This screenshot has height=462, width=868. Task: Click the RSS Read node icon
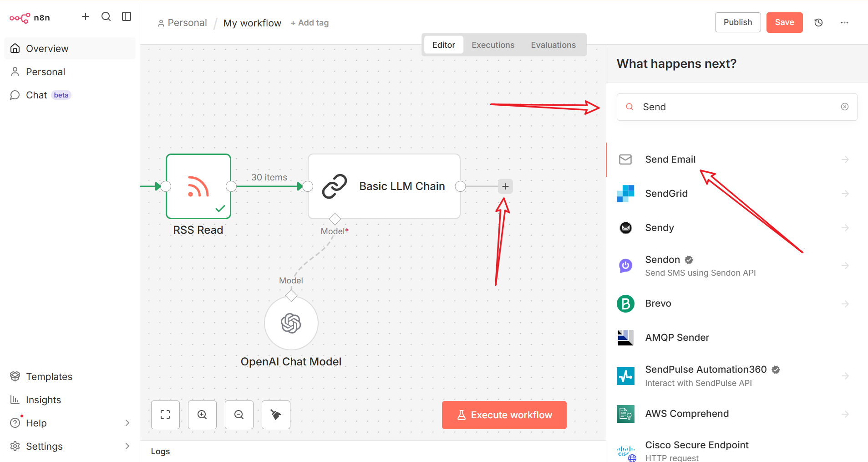[x=198, y=186]
